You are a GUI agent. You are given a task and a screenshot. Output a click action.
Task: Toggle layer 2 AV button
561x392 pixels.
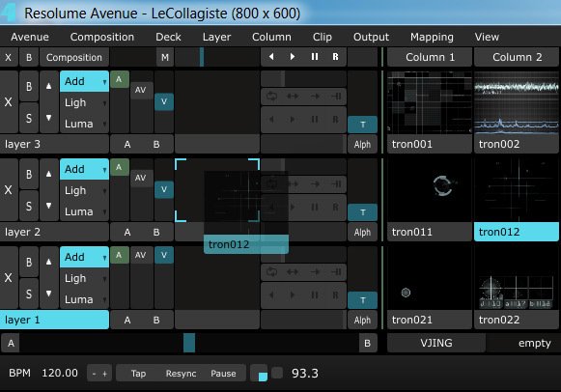point(141,178)
